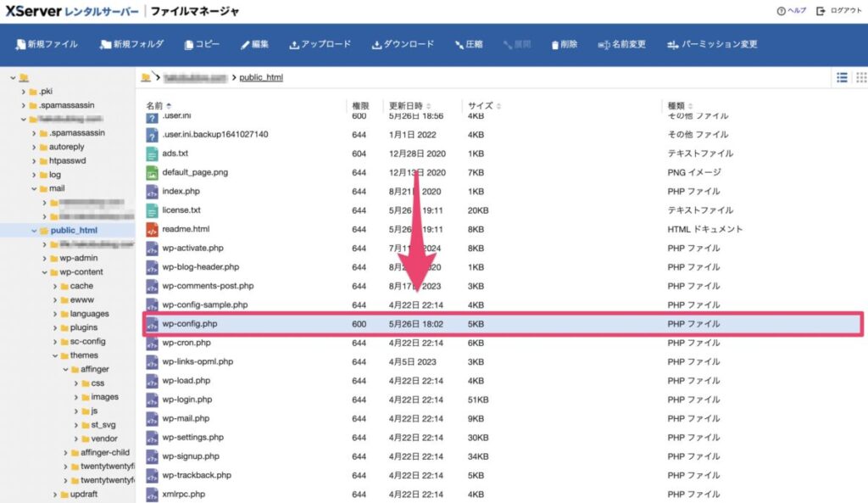868x503 pixels.
Task: Sort files by the 名前 column
Action: pos(154,105)
